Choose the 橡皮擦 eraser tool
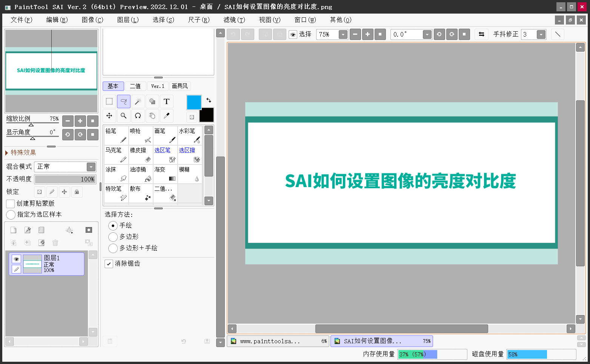Screen dimensions: 590x364 point(141,155)
